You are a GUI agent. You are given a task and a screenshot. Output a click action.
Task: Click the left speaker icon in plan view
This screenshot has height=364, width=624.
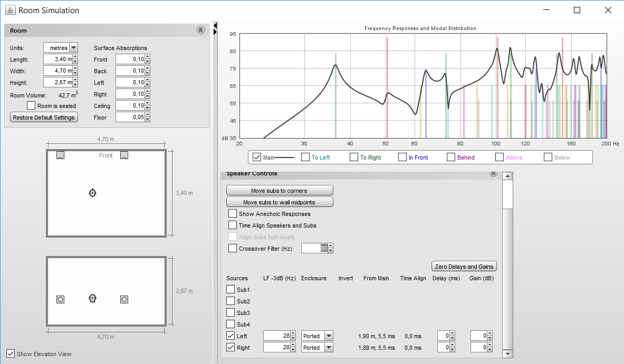[60, 155]
